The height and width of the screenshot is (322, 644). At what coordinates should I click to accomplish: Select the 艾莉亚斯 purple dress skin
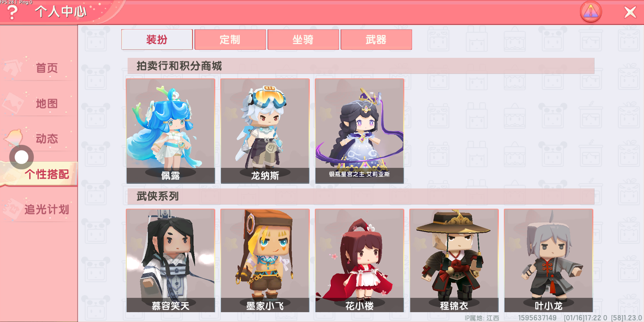click(360, 131)
